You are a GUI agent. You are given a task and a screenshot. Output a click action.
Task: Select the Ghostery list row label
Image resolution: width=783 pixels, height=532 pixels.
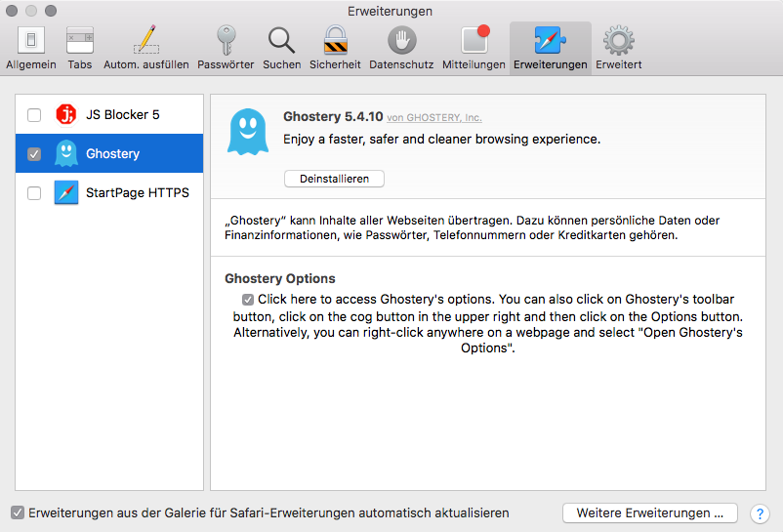[x=112, y=153]
